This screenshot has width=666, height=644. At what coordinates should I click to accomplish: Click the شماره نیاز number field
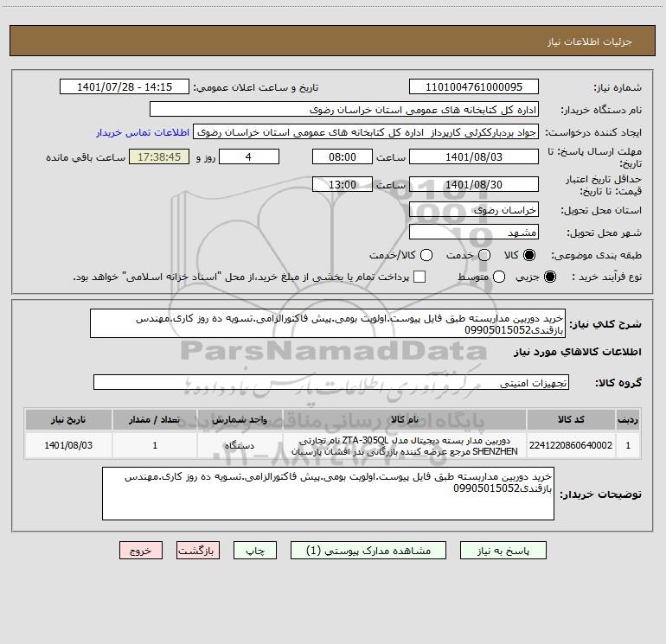coord(474,87)
